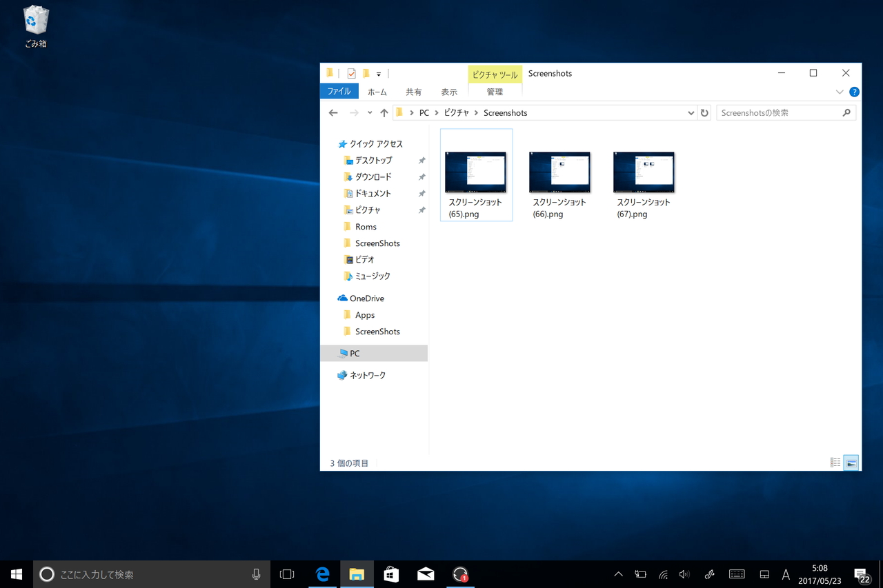Open Task View from the taskbar
Screen dimensions: 883x588
[287, 574]
